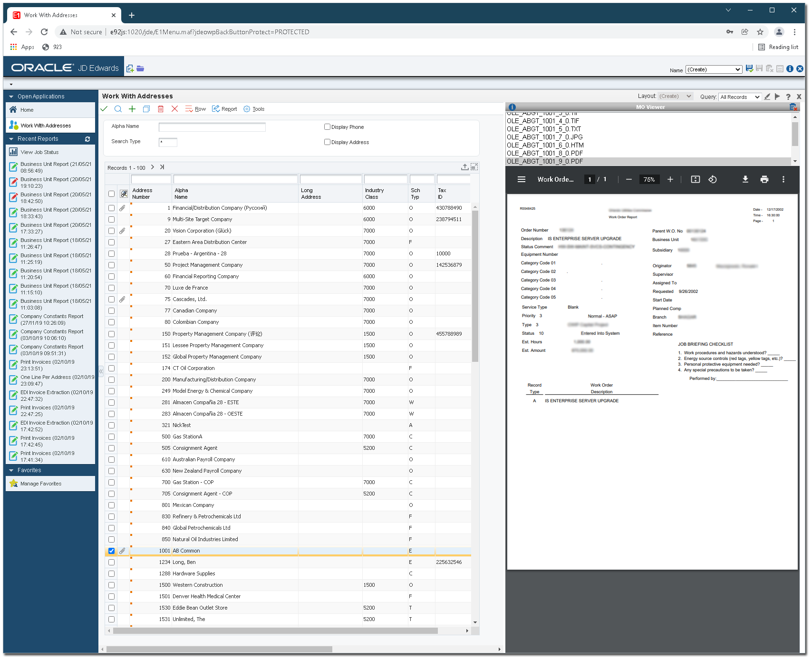Check the row checkbox for Canadian Company
The height and width of the screenshot is (660, 812).
tap(111, 311)
